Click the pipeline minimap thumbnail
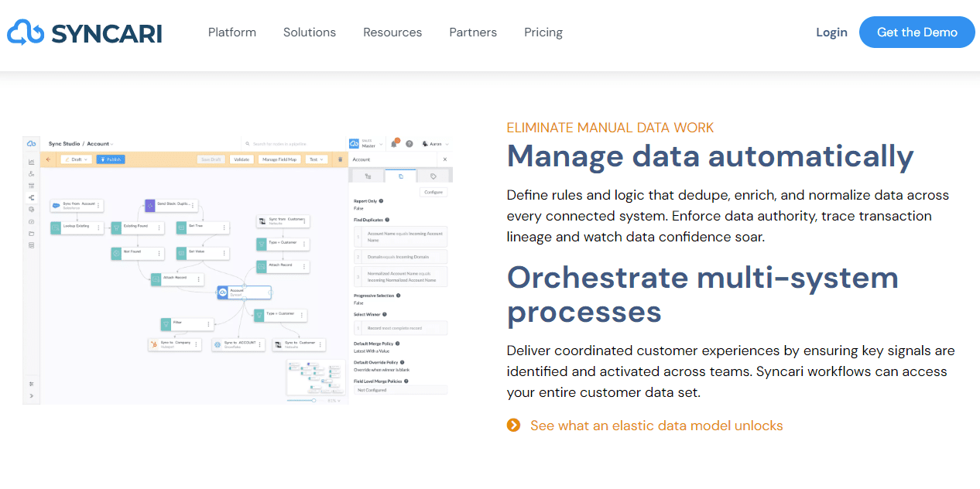This screenshot has height=489, width=980. click(316, 377)
